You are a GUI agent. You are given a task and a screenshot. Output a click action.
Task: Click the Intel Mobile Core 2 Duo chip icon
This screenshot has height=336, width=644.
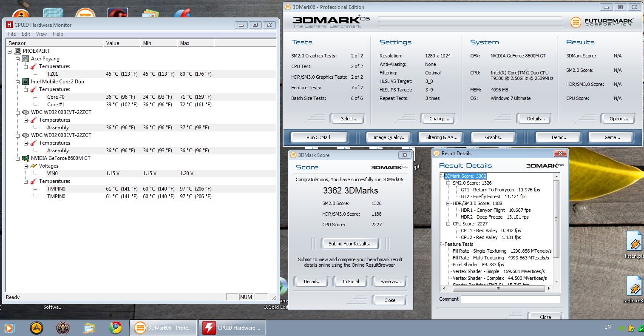(x=26, y=82)
